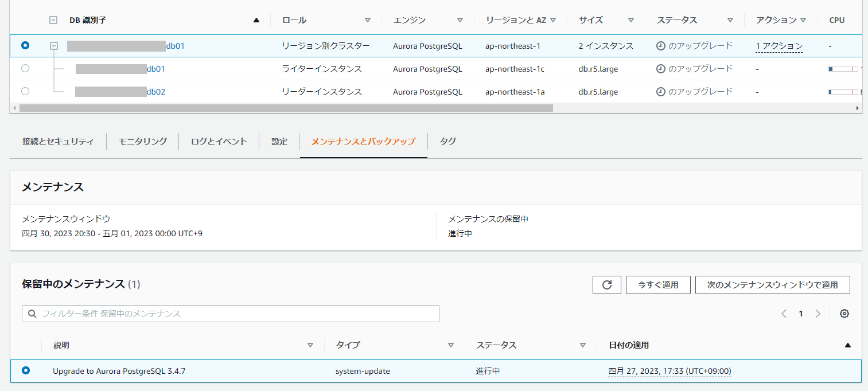868x391 pixels.
Task: Open メンテナンスとバックアップ tab
Action: (x=363, y=141)
